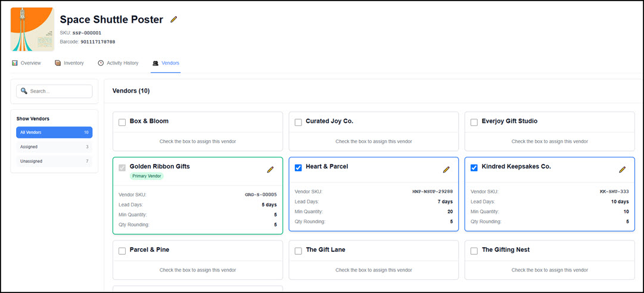Open edit pencil on Kindred Keepsakes Co.
The image size is (644, 293).
click(622, 169)
